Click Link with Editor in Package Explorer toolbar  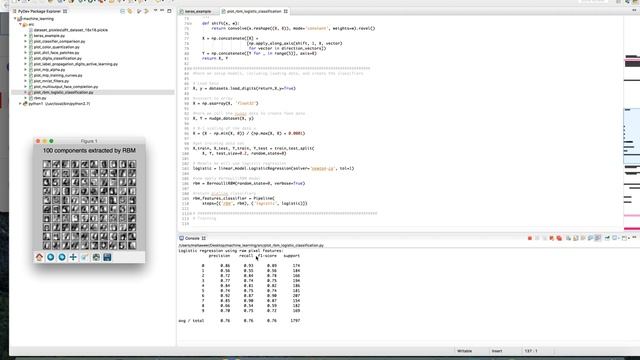(x=130, y=11)
